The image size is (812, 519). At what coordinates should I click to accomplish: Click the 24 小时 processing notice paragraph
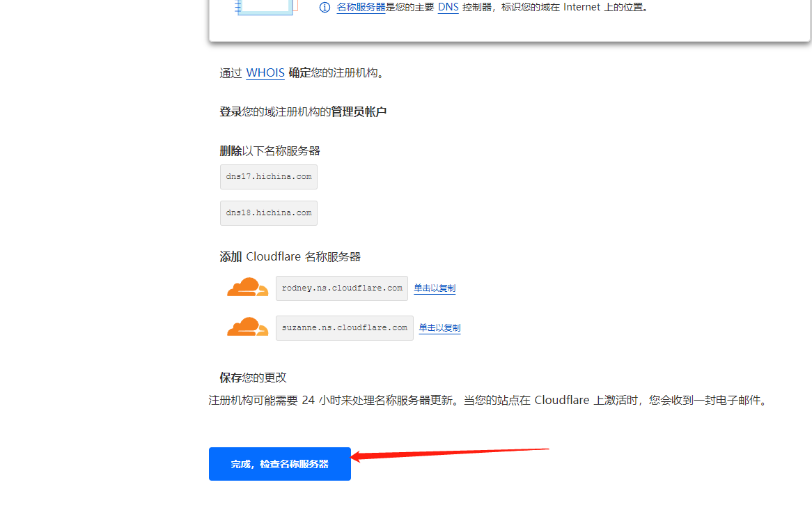(x=490, y=401)
